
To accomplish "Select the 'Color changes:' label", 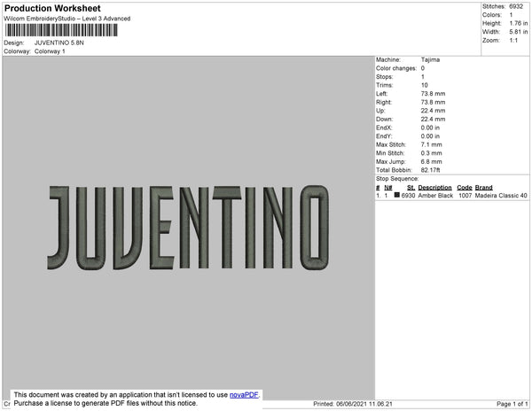I will pyautogui.click(x=396, y=68).
